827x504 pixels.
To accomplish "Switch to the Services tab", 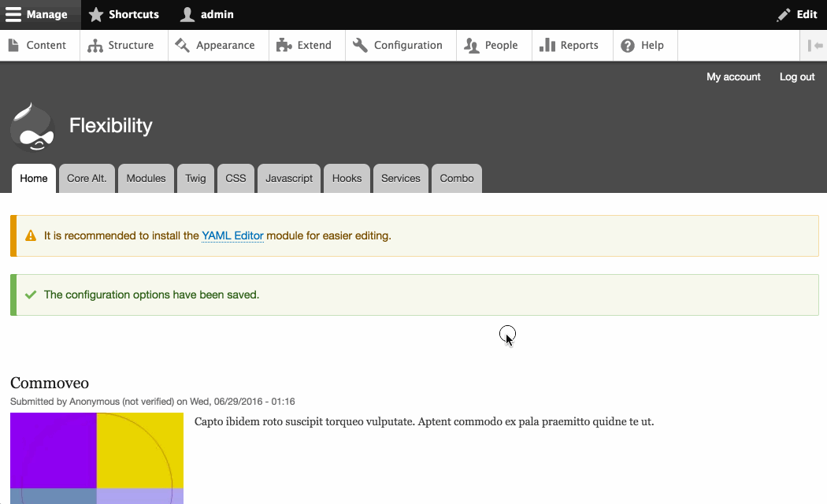I will [401, 178].
